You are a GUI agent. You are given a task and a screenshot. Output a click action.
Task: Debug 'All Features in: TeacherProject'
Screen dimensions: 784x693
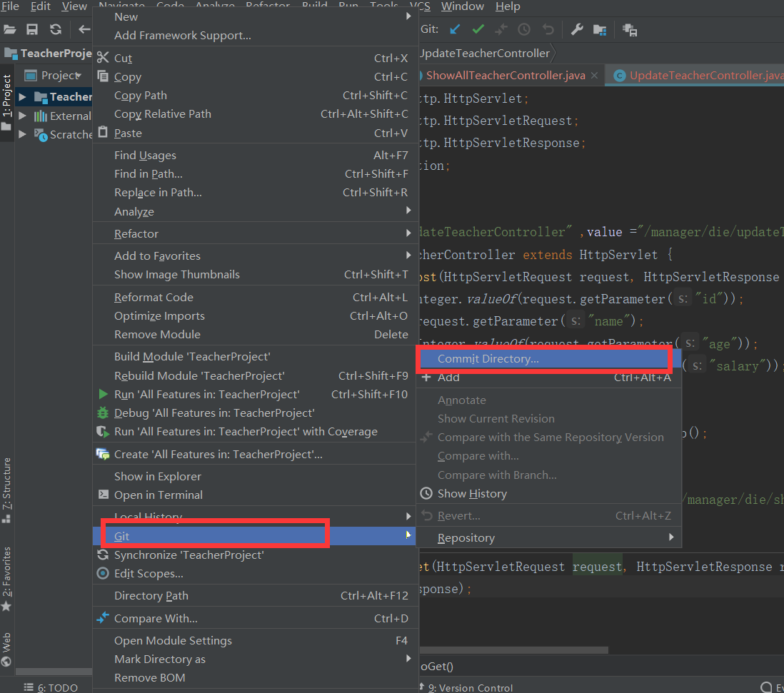pos(255,413)
